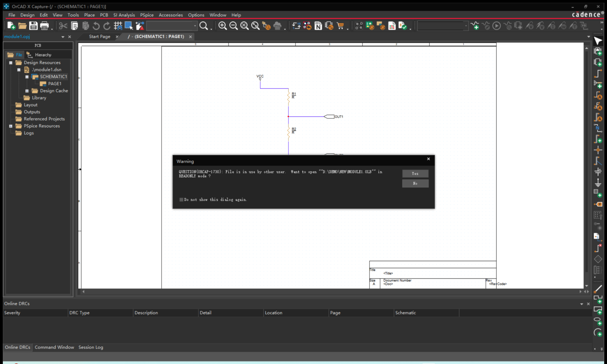The width and height of the screenshot is (607, 364).
Task: Click the Undo arrow icon
Action: click(x=96, y=26)
